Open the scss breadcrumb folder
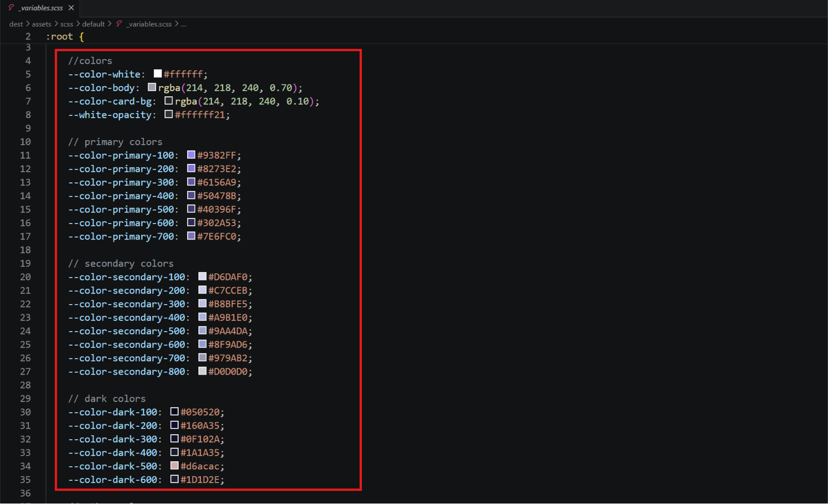 (x=67, y=24)
